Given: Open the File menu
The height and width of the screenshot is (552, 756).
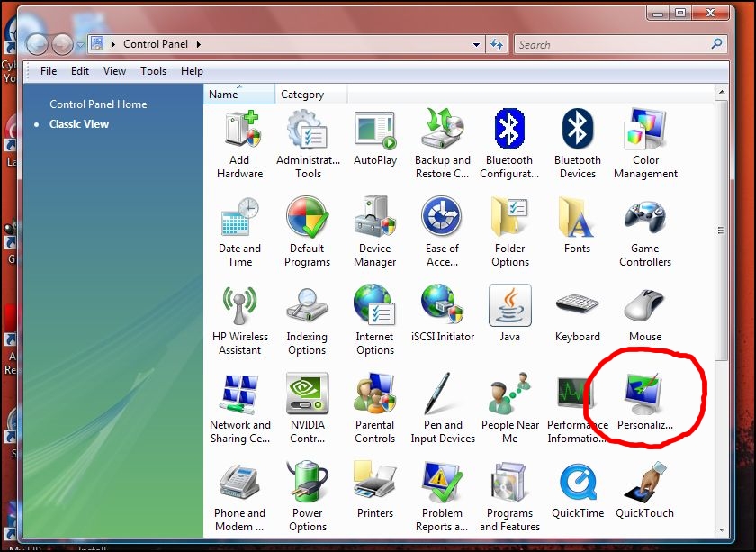Looking at the screenshot, I should pyautogui.click(x=49, y=71).
